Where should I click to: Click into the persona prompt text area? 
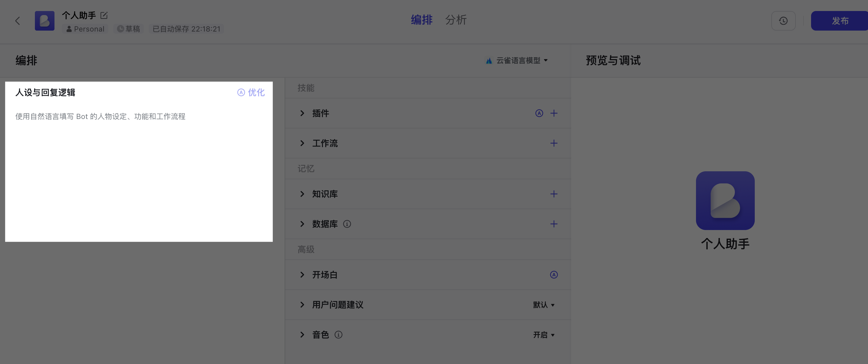coord(139,175)
